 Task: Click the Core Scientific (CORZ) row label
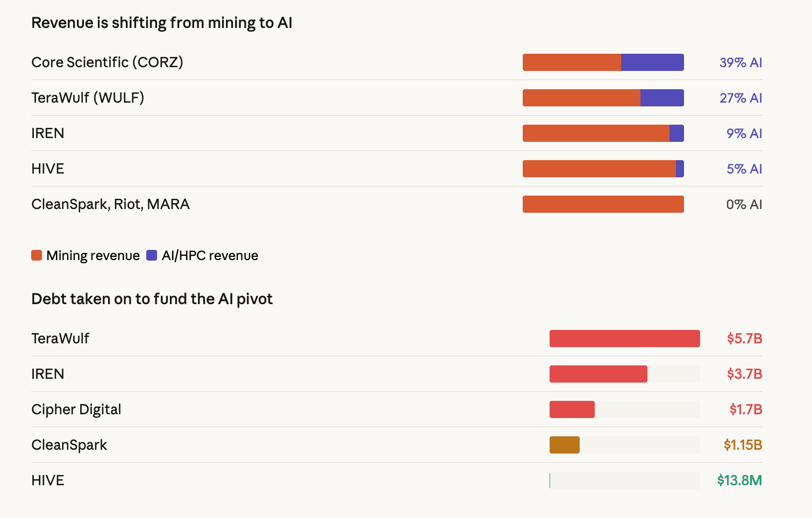(107, 62)
